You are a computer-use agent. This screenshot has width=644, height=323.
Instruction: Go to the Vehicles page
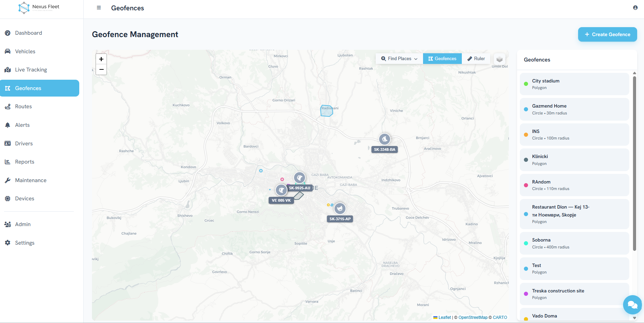pos(39,52)
